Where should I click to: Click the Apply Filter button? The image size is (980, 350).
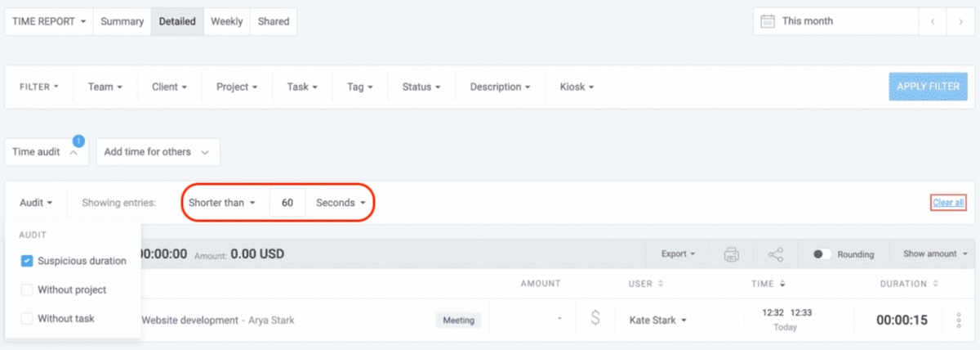(928, 86)
